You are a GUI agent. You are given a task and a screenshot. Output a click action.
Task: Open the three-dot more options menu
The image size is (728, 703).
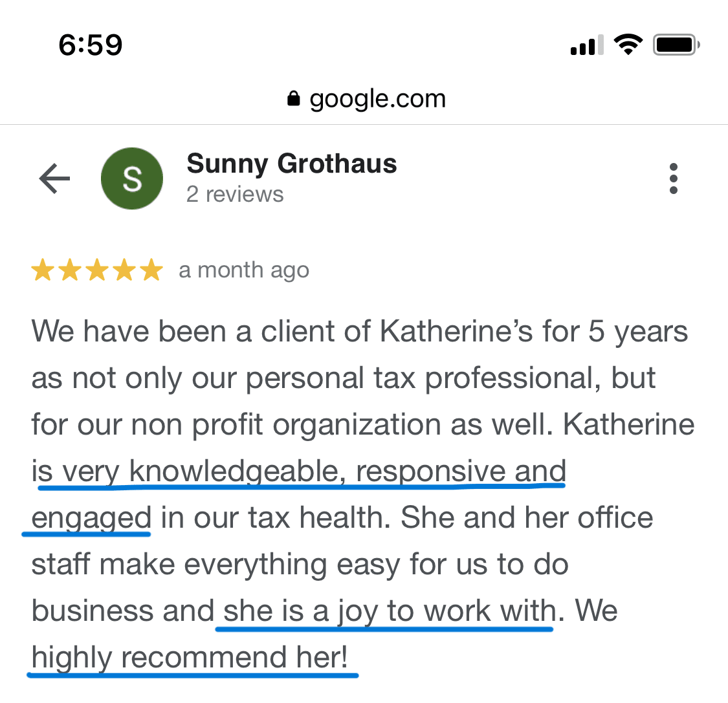674,178
